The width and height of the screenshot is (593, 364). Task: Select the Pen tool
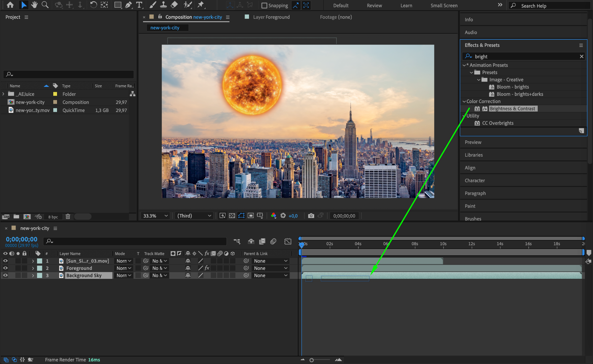point(128,5)
